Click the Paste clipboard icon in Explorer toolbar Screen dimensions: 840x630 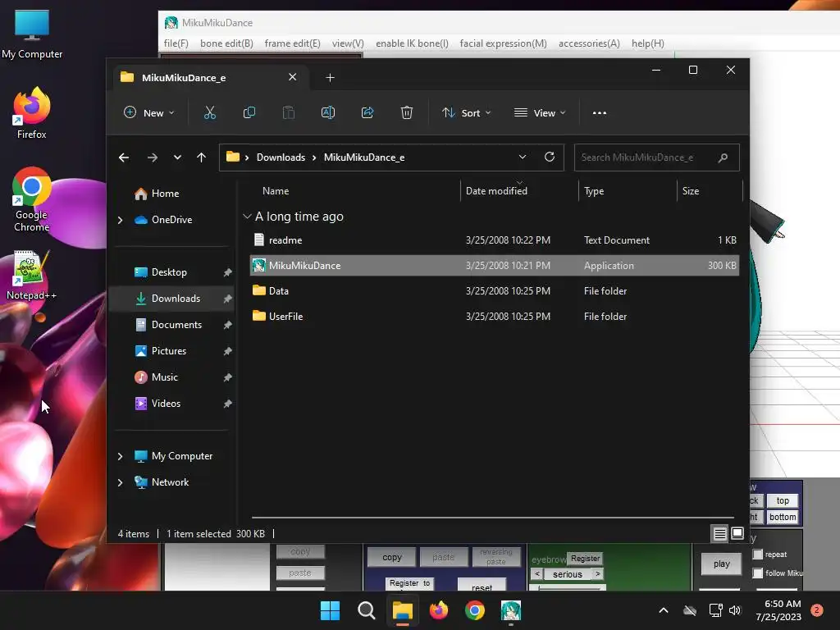click(289, 112)
